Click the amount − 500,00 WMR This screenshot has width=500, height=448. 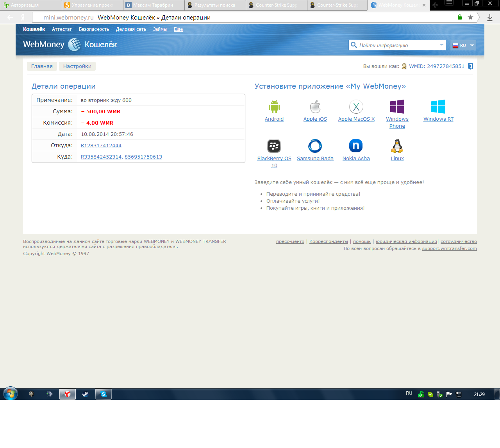coord(101,112)
